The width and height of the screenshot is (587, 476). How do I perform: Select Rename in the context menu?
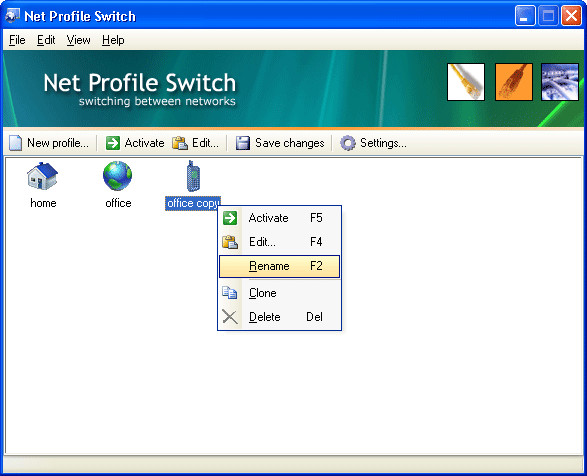(279, 266)
